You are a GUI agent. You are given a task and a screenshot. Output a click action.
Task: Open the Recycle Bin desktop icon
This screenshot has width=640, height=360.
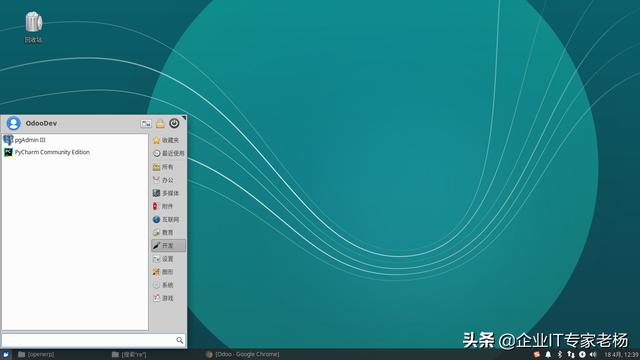pyautogui.click(x=33, y=27)
